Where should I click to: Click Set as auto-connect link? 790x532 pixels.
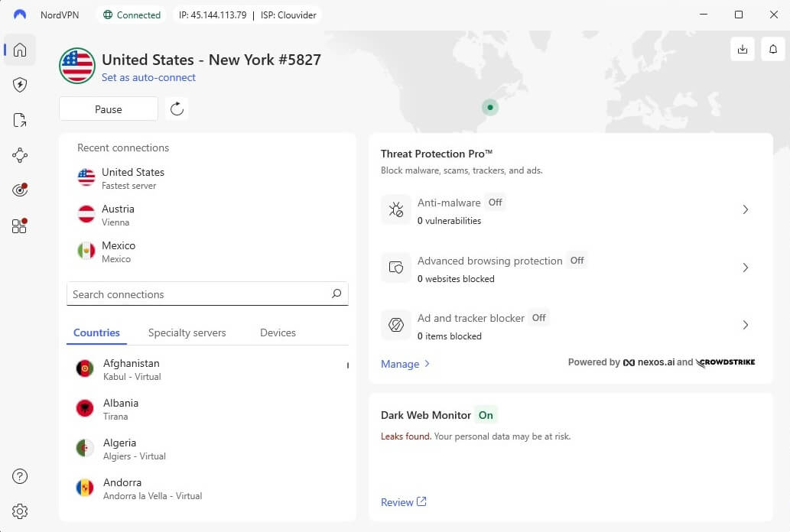pos(148,77)
